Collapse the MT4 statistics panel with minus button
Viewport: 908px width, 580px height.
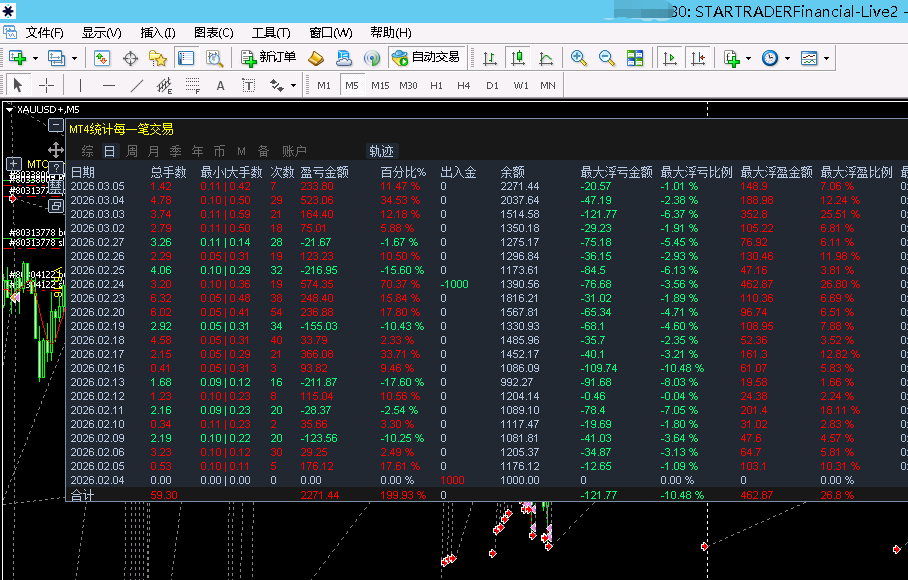[x=56, y=126]
